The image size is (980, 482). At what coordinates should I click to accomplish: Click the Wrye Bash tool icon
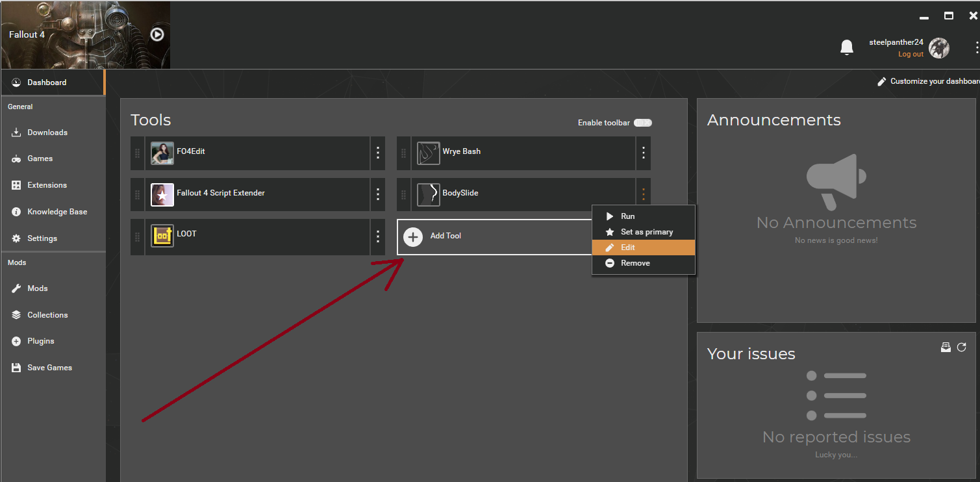click(429, 153)
